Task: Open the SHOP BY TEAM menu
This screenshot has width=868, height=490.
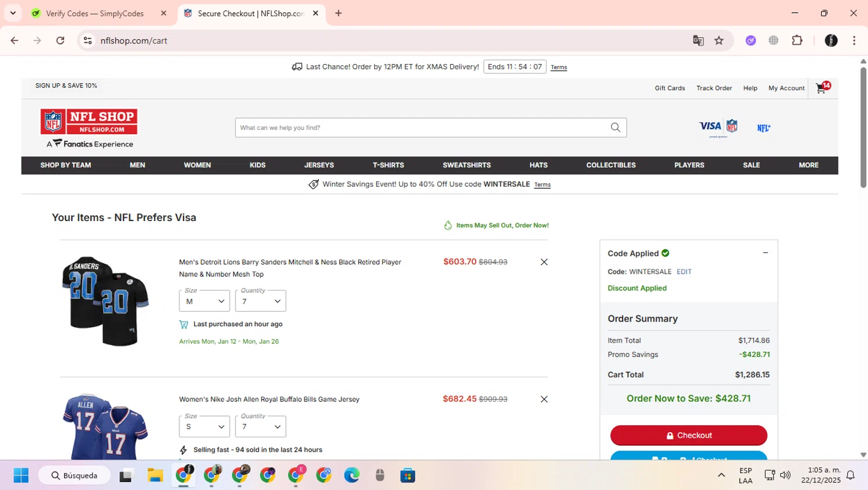Action: [x=65, y=165]
